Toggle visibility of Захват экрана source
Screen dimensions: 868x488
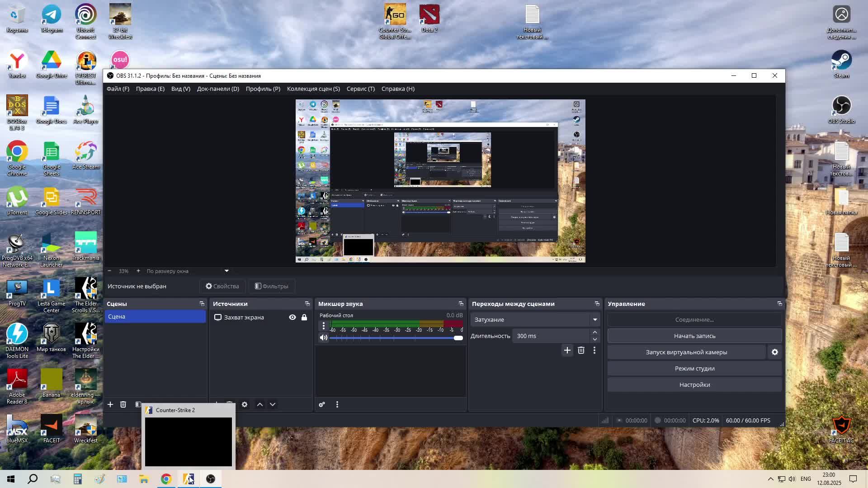pyautogui.click(x=292, y=317)
